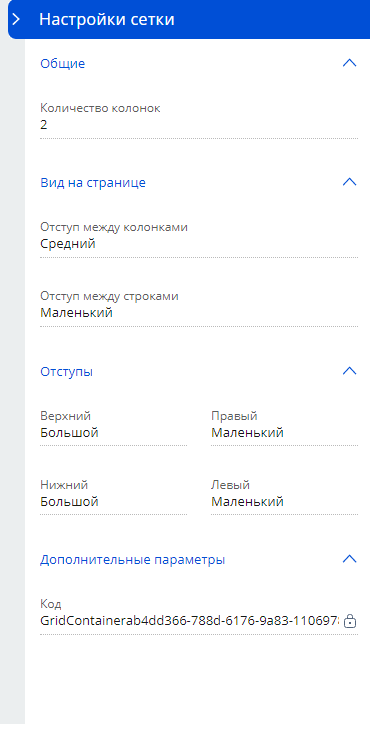Open the Отступ между строками dropdown

(x=199, y=313)
